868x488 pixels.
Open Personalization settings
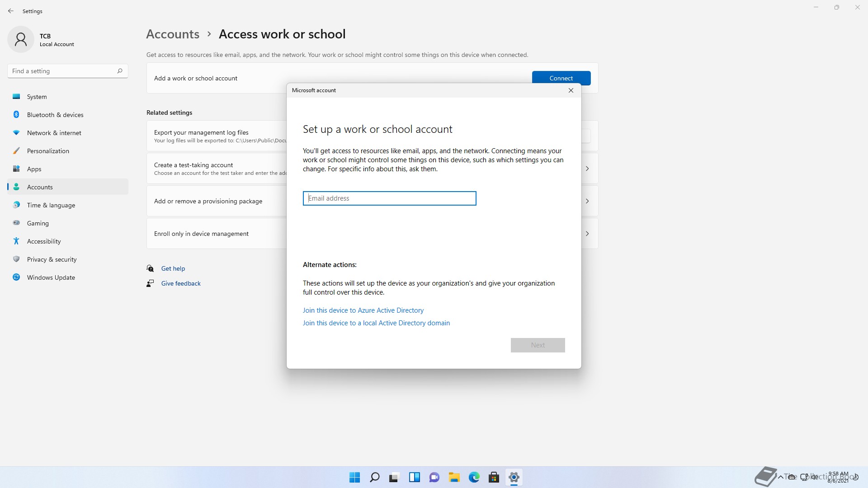(68, 150)
